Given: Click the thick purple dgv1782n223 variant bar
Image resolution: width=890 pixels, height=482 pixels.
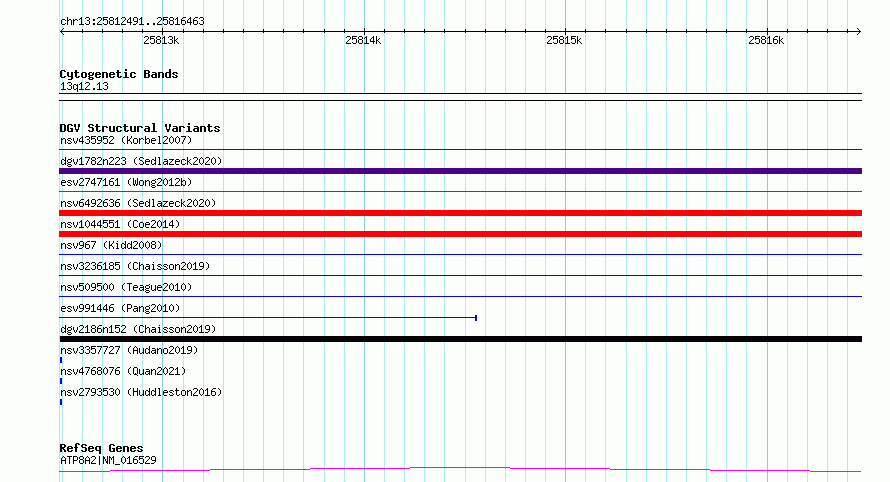Looking at the screenshot, I should pos(460,171).
